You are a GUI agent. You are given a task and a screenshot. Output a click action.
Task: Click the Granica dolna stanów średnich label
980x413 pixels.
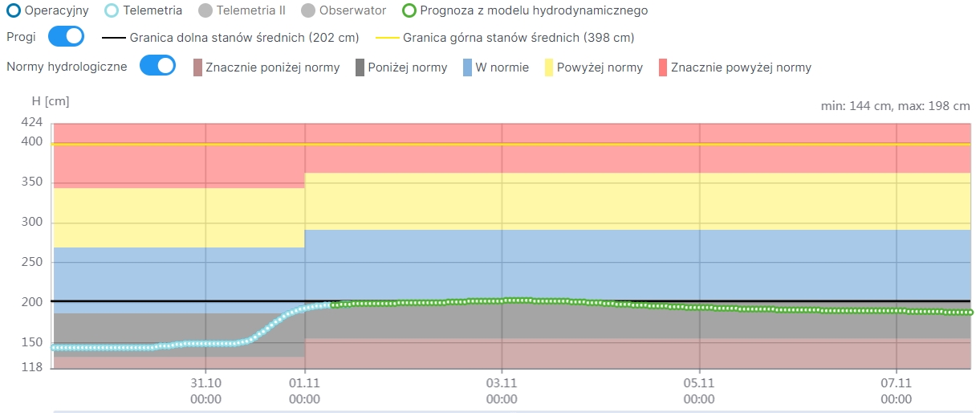[x=244, y=38]
